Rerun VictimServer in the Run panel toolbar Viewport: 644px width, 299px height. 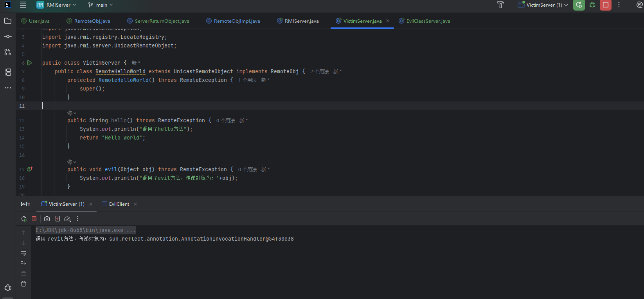tap(24, 219)
